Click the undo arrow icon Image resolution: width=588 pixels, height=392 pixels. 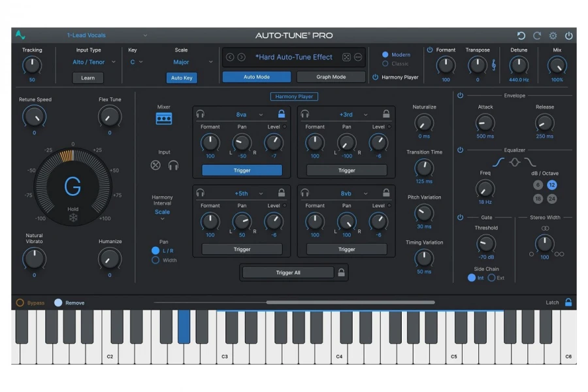pos(521,36)
